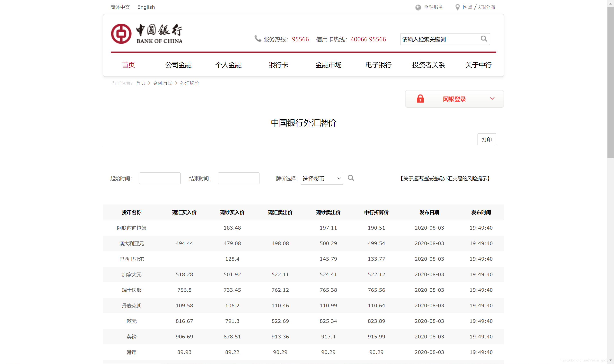Open the 选择货币 currency dropdown
The width and height of the screenshot is (614, 364).
coord(322,178)
